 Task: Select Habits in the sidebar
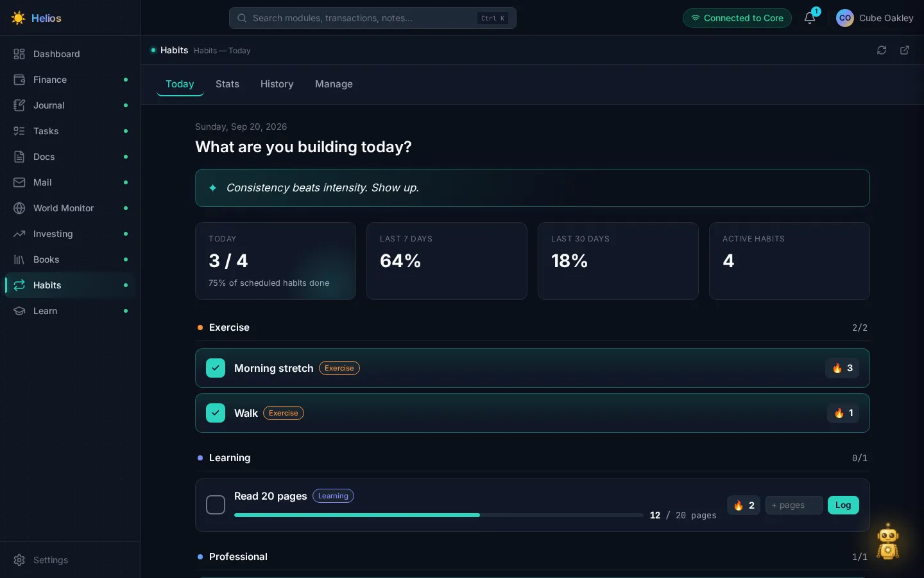point(71,285)
